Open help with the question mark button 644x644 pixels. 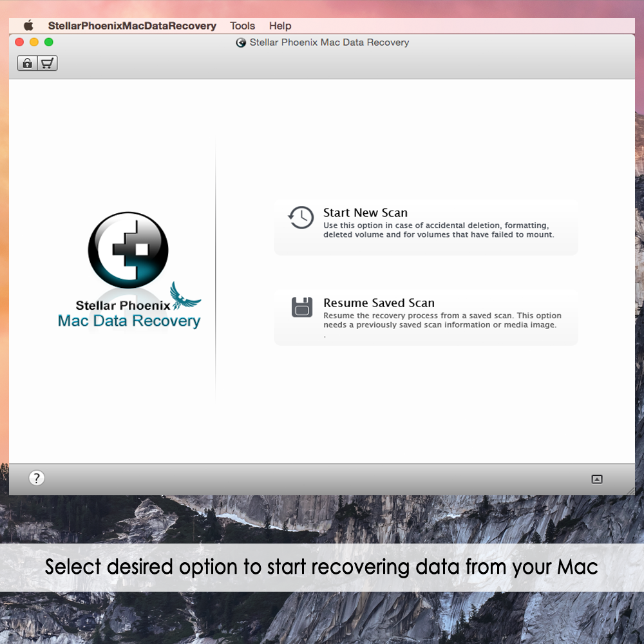(37, 478)
